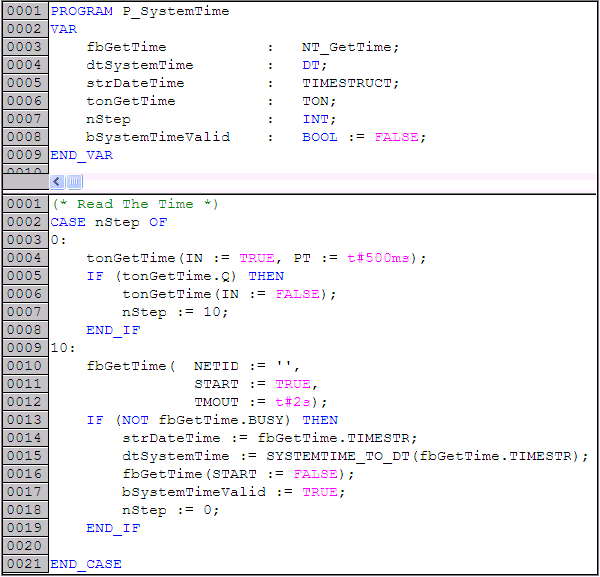
Task: Select line number 0010 in the code pane
Action: pos(23,366)
